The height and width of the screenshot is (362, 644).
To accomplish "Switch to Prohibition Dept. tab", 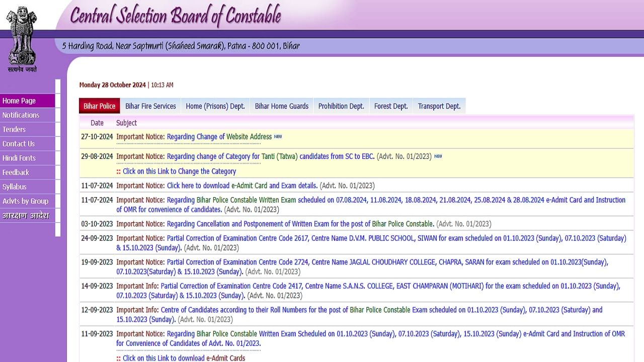I will [341, 106].
